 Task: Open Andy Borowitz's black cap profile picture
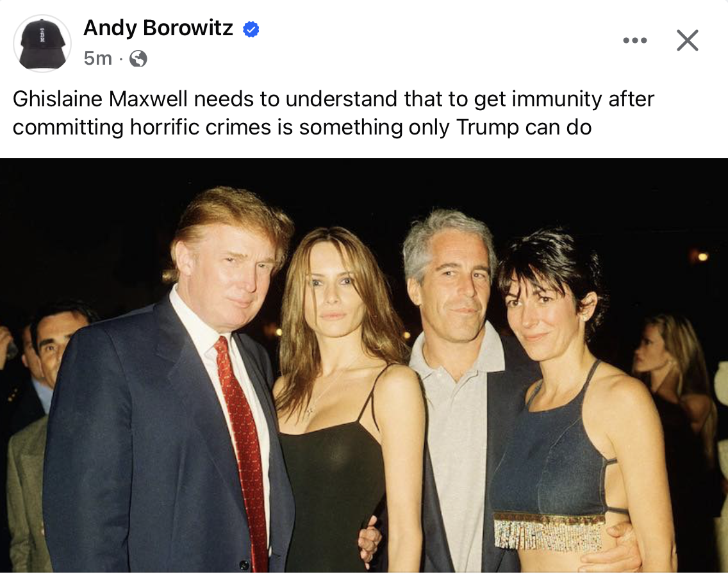(x=42, y=43)
